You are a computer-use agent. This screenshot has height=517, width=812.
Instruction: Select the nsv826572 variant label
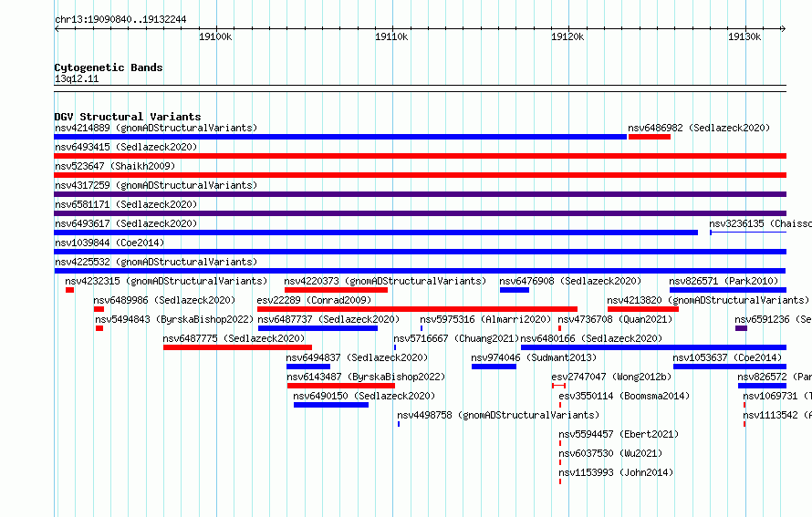coord(775,377)
